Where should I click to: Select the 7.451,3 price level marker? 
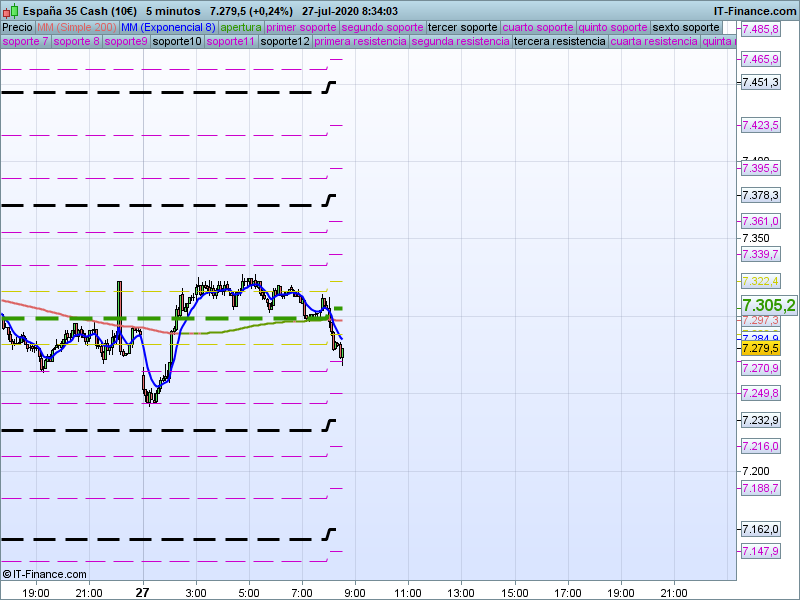point(760,82)
